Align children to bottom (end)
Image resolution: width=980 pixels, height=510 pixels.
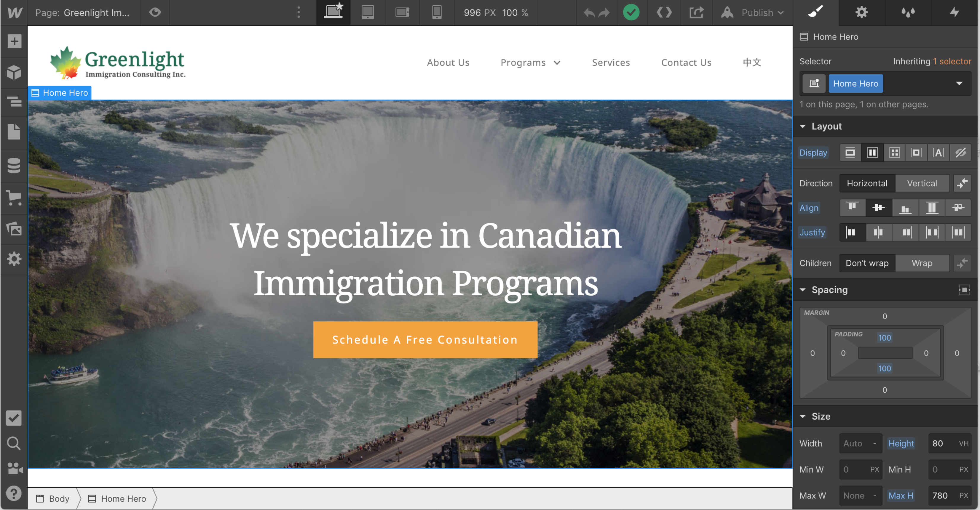[x=905, y=208]
